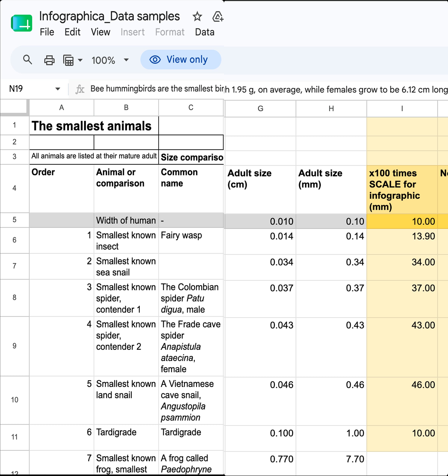
Task: Click the 'Order' header cell
Action: click(62, 188)
